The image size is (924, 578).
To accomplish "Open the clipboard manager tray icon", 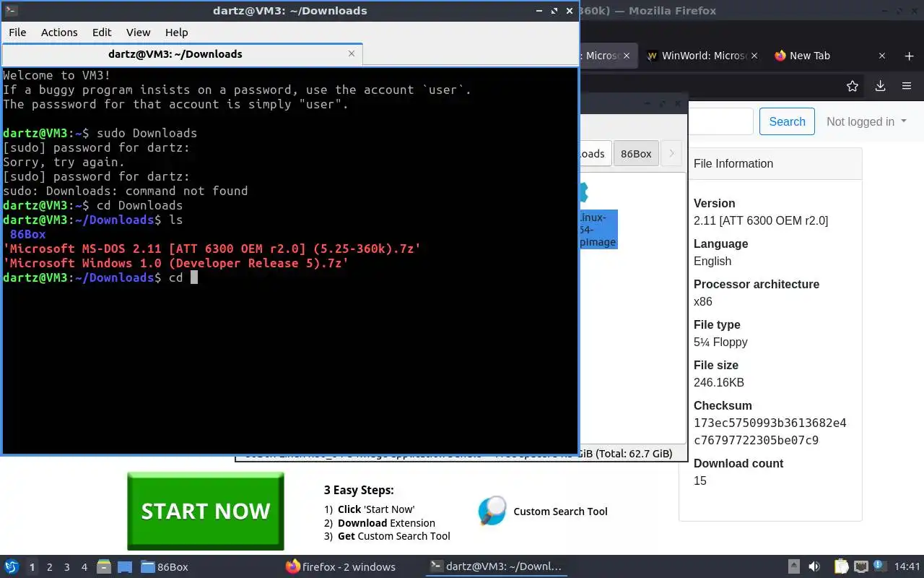I will click(842, 567).
